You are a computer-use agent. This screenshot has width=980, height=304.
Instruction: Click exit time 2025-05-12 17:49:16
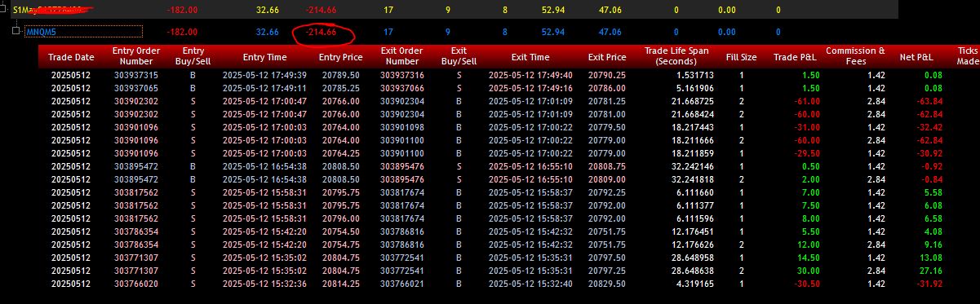530,87
